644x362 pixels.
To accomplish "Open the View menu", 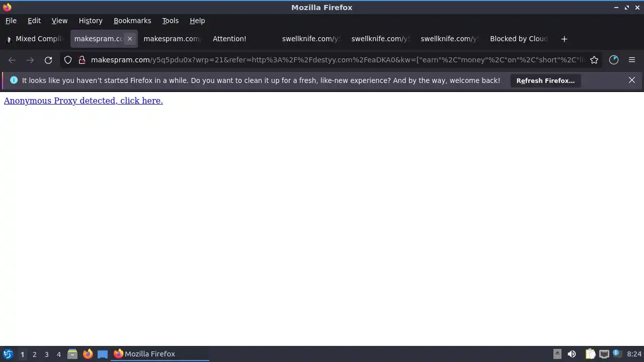I will tap(59, 21).
